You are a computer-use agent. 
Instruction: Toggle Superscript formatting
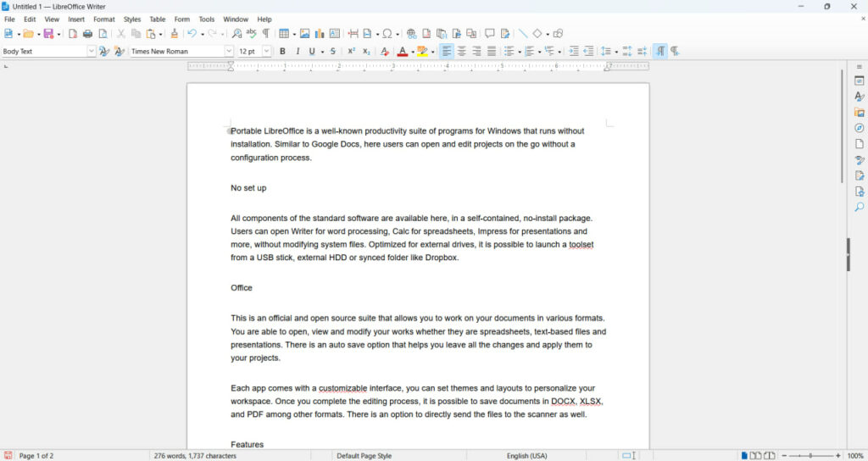351,51
